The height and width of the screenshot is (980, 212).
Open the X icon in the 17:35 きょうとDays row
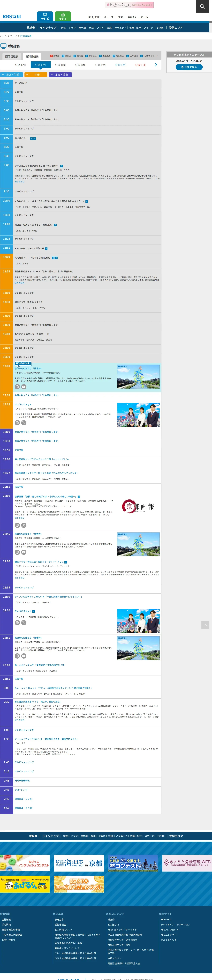[x=23, y=423]
